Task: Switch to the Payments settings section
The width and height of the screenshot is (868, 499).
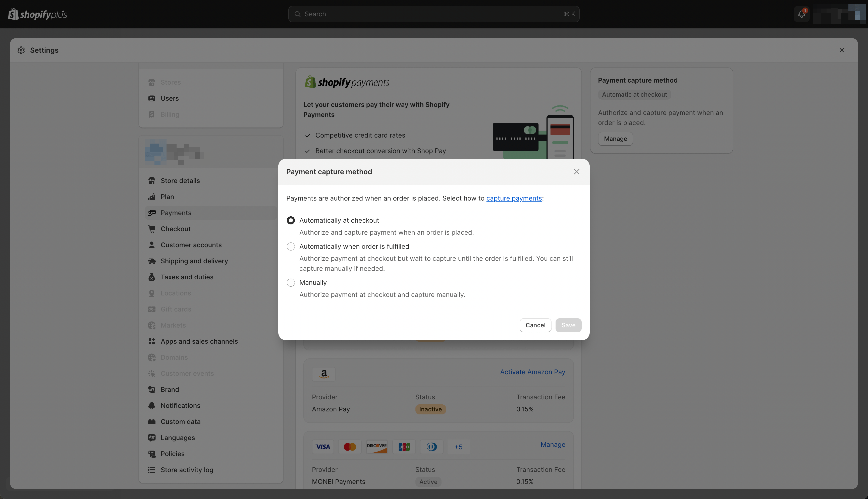Action: [176, 213]
